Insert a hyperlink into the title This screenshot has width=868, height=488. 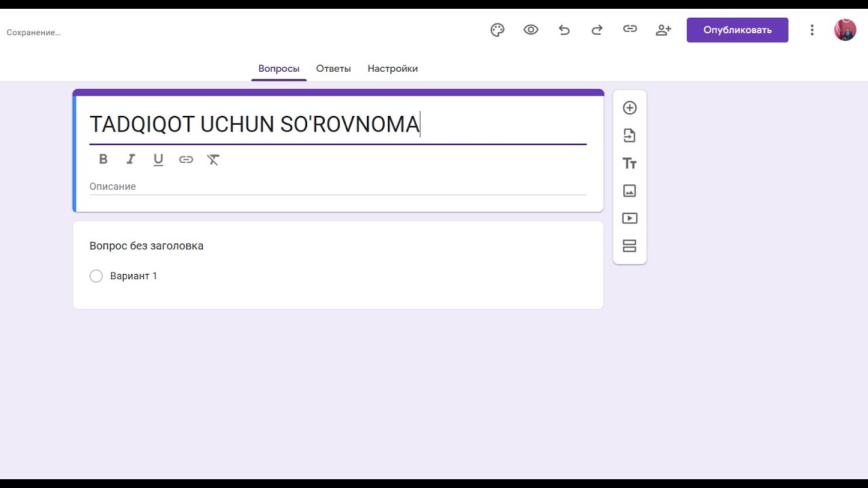tap(186, 159)
